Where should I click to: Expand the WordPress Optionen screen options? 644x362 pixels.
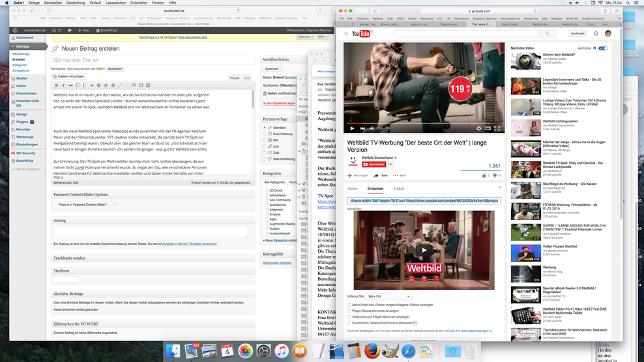point(305,36)
